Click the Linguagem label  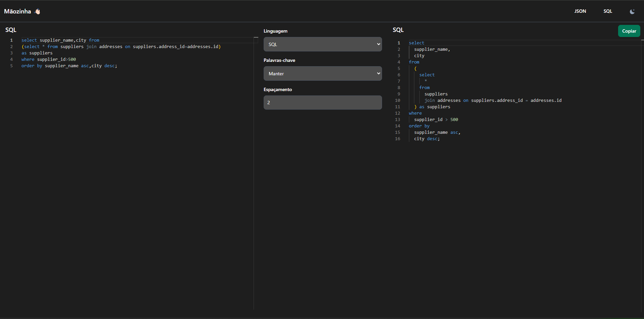(x=275, y=31)
